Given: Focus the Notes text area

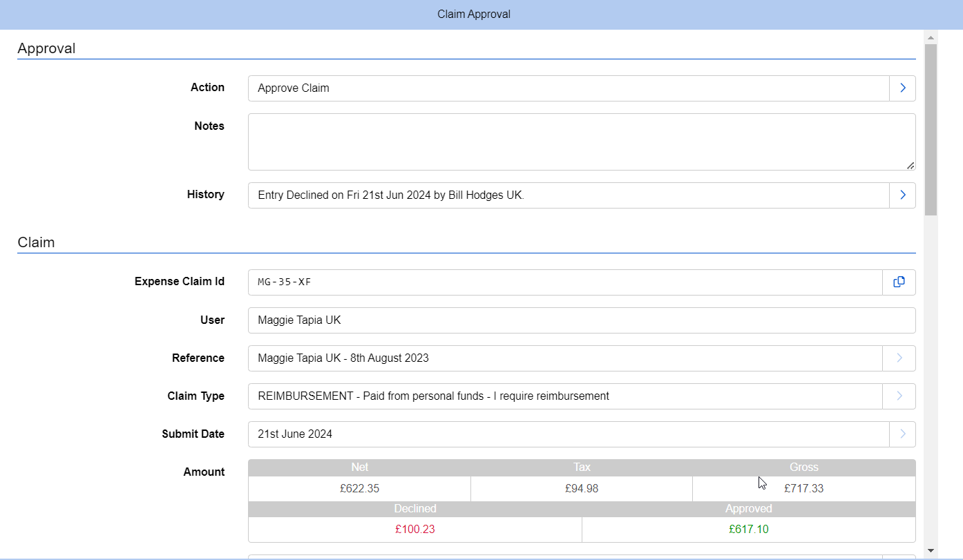Looking at the screenshot, I should point(582,142).
